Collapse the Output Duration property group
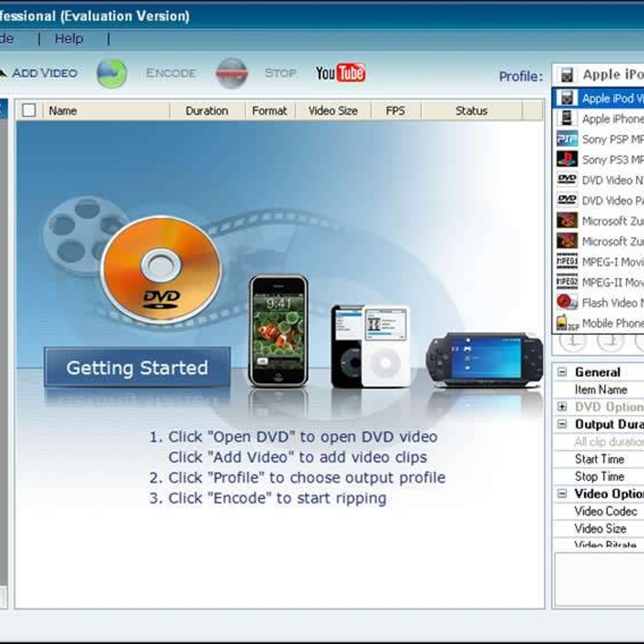Viewport: 644px width, 644px height. [562, 424]
